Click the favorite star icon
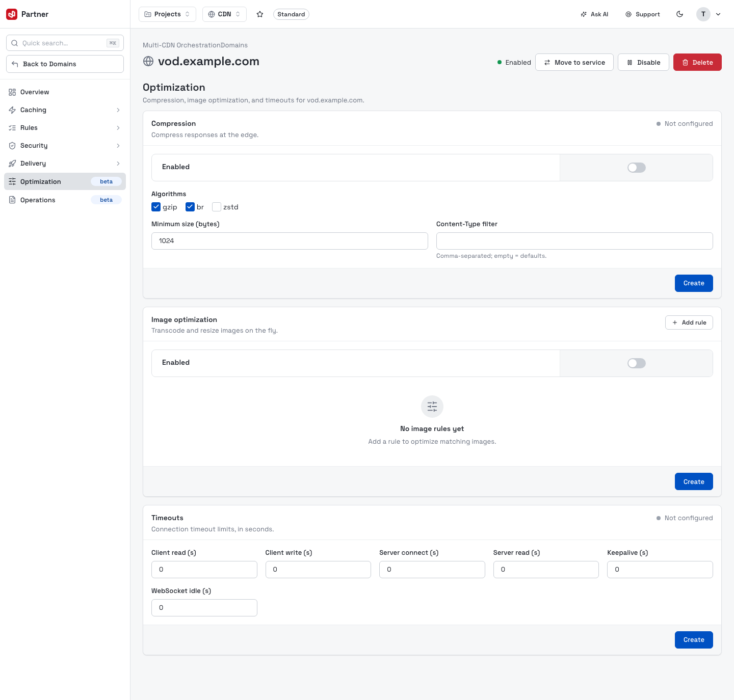 click(x=260, y=14)
